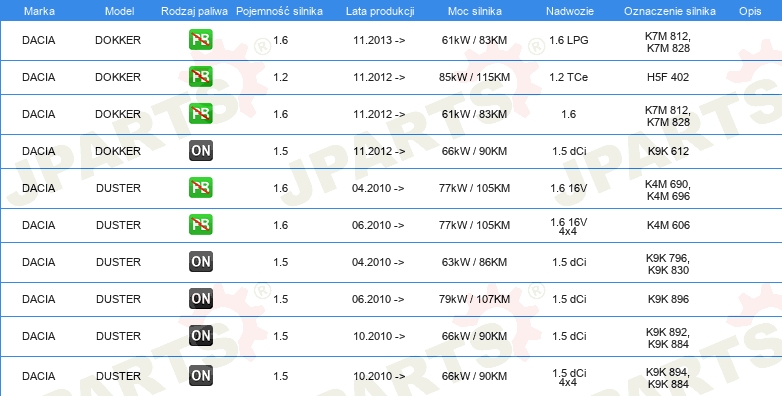Click Nadwozie column header

[x=570, y=11]
